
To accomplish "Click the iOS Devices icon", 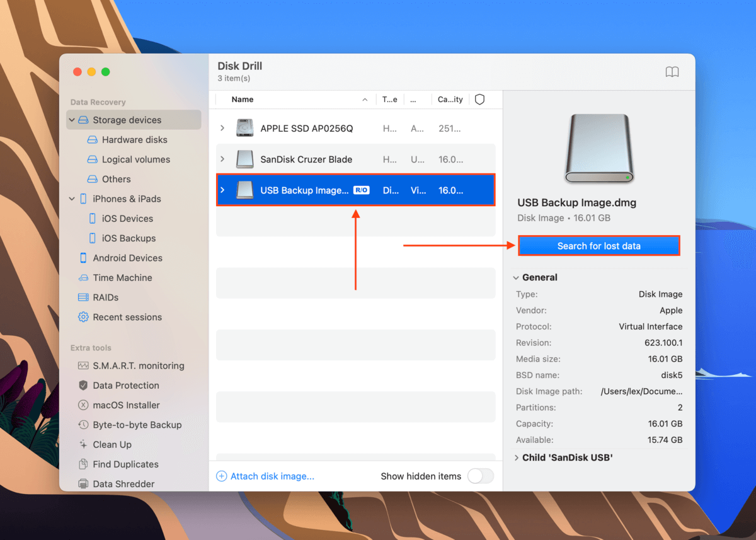I will (93, 219).
